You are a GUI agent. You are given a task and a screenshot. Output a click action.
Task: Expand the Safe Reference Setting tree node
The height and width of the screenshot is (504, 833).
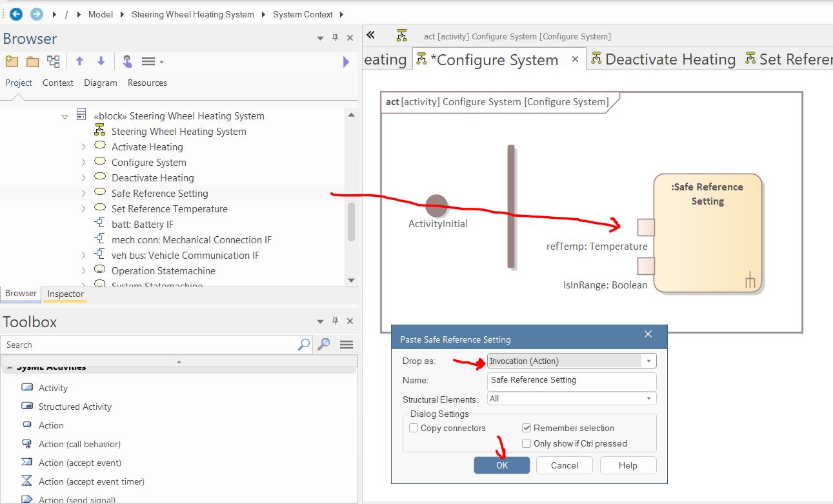click(x=83, y=193)
